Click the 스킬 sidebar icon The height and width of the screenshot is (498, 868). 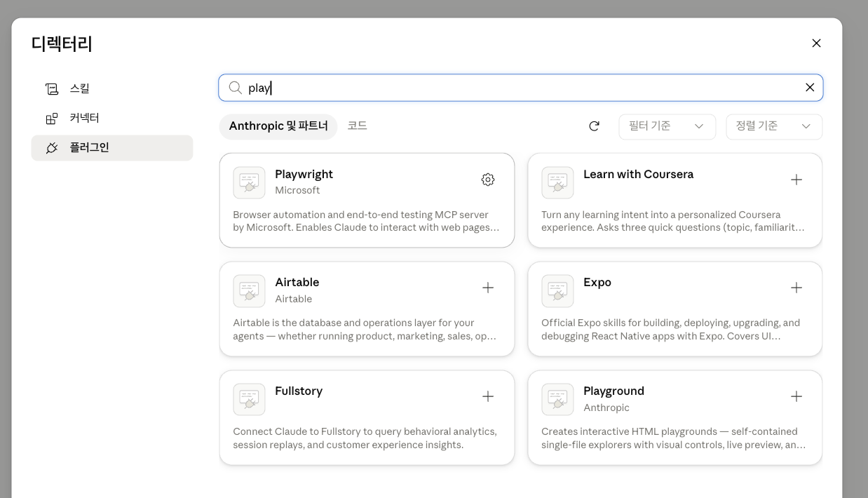pos(52,89)
